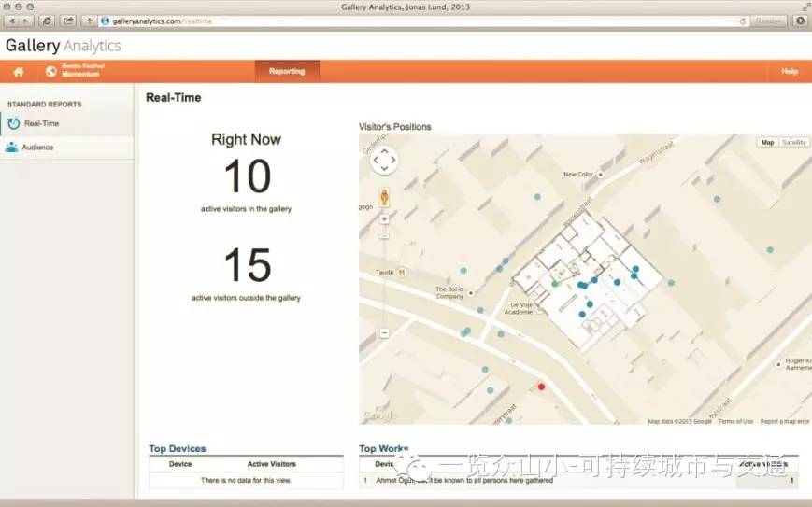Screen dimensions: 812x507
Task: Switch map to Map view
Action: (x=767, y=142)
